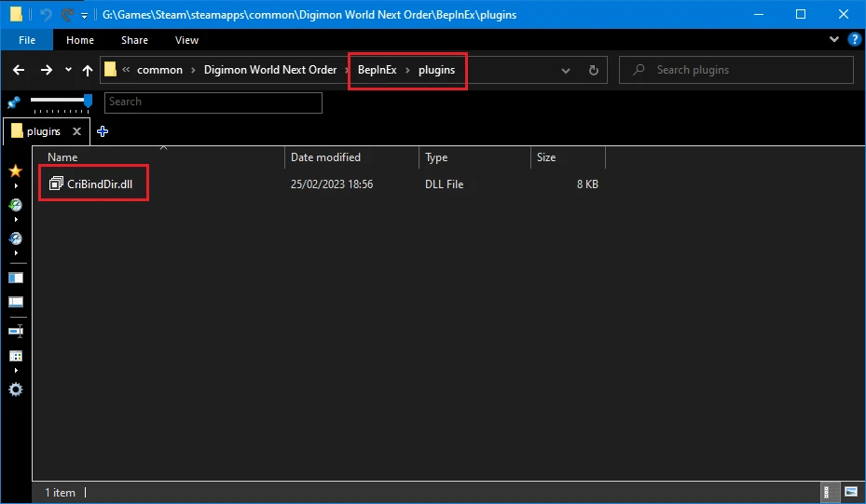Viewport: 866px width, 504px height.
Task: Open a new tab with plus icon
Action: click(x=103, y=131)
